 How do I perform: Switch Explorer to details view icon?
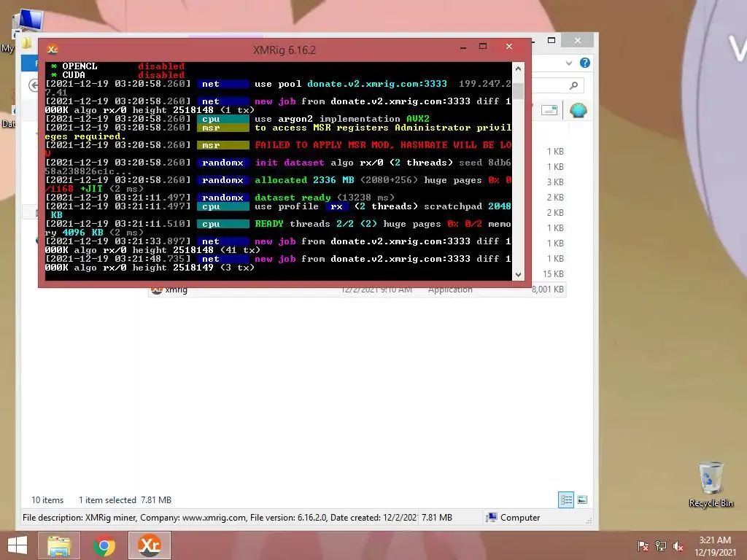coord(566,499)
